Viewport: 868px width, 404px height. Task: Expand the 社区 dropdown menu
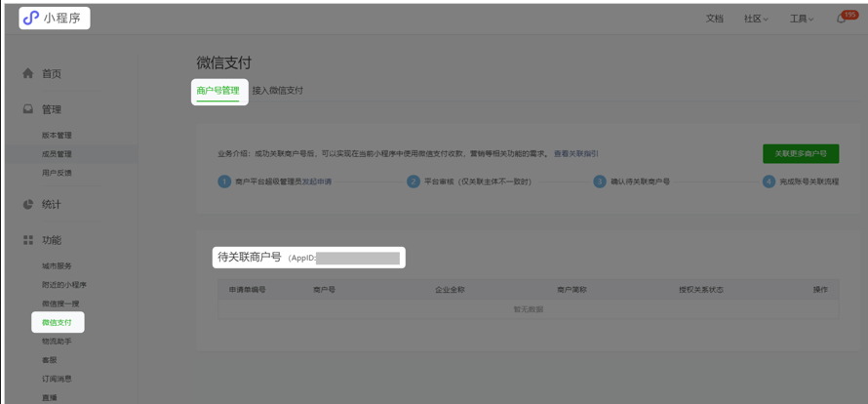(756, 19)
